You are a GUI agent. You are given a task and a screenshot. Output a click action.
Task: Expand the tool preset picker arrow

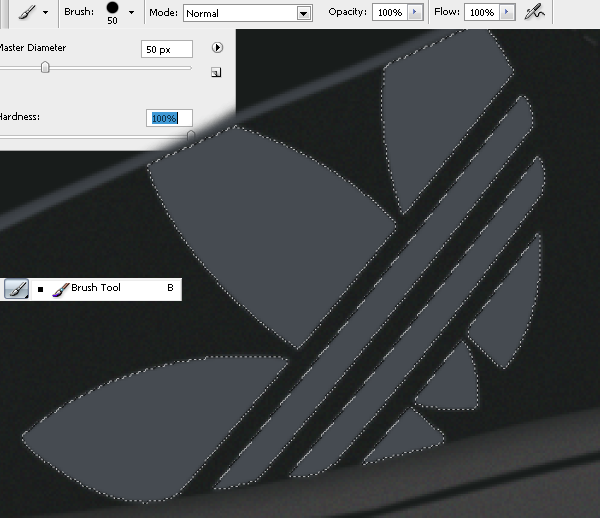coord(46,13)
